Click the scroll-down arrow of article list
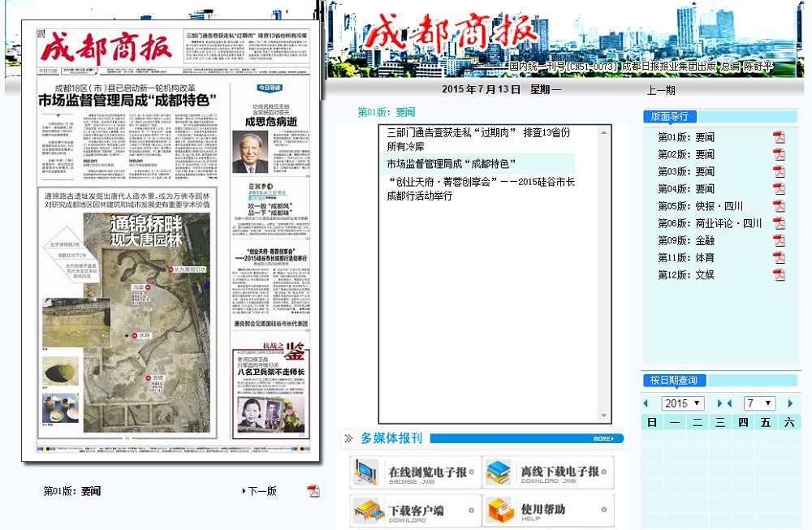Screen dimensions: 812x530 (x=604, y=416)
